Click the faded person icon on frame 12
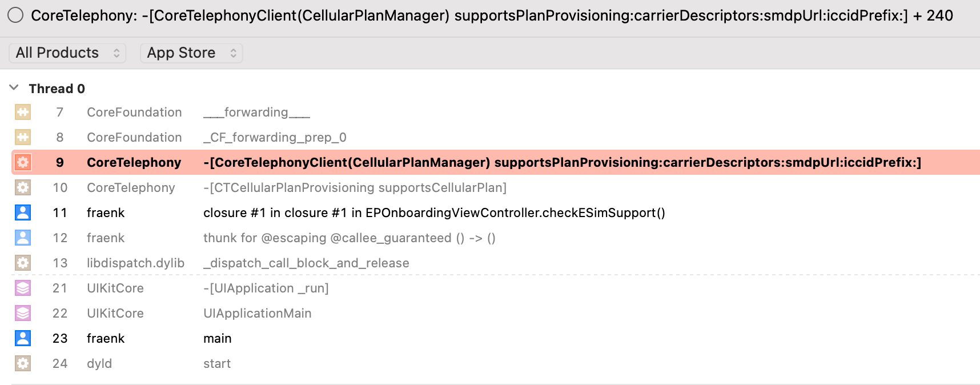The height and width of the screenshot is (385, 980). 23,238
